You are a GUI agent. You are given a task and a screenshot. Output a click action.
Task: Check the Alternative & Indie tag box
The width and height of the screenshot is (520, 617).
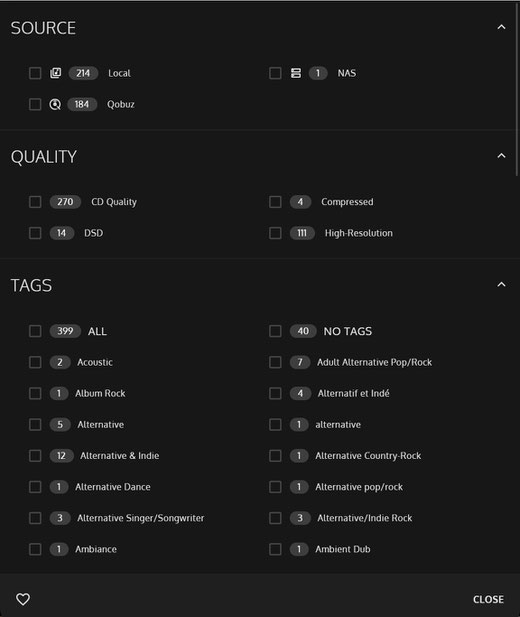[35, 456]
